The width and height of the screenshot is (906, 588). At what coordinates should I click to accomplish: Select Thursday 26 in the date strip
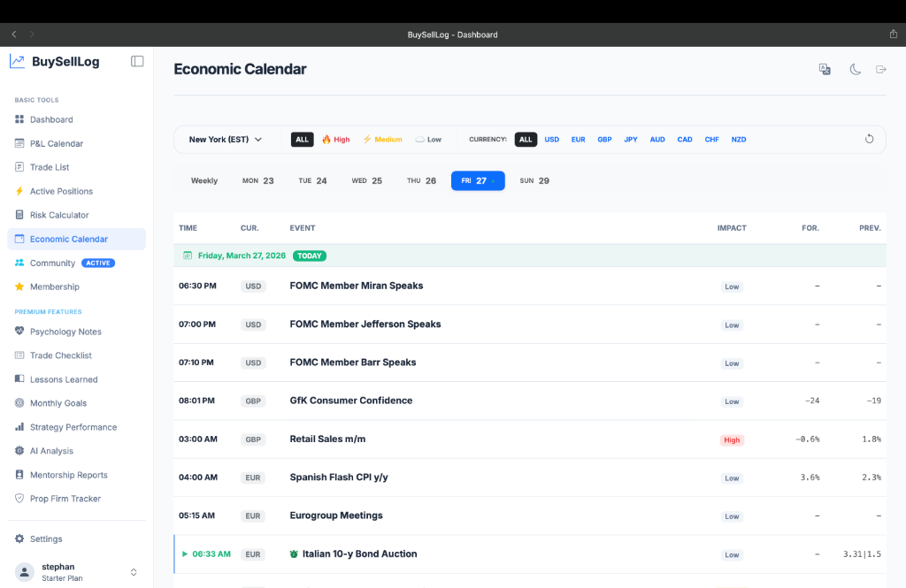(x=421, y=179)
